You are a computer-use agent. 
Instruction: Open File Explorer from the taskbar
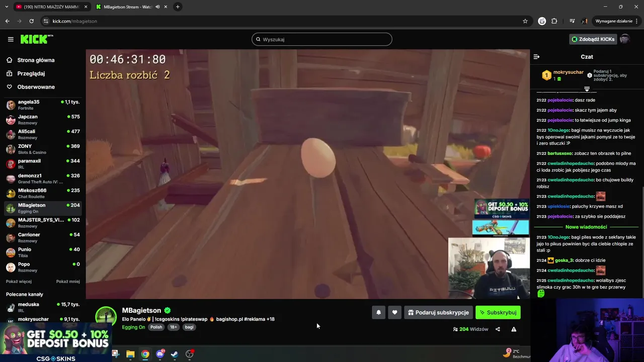tap(130, 354)
